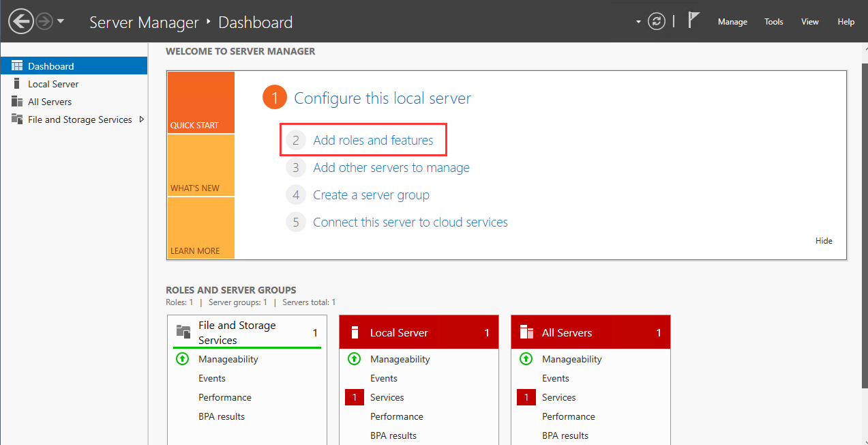Select the LEARN MORE tile
Image resolution: width=868 pixels, height=445 pixels.
[x=200, y=228]
